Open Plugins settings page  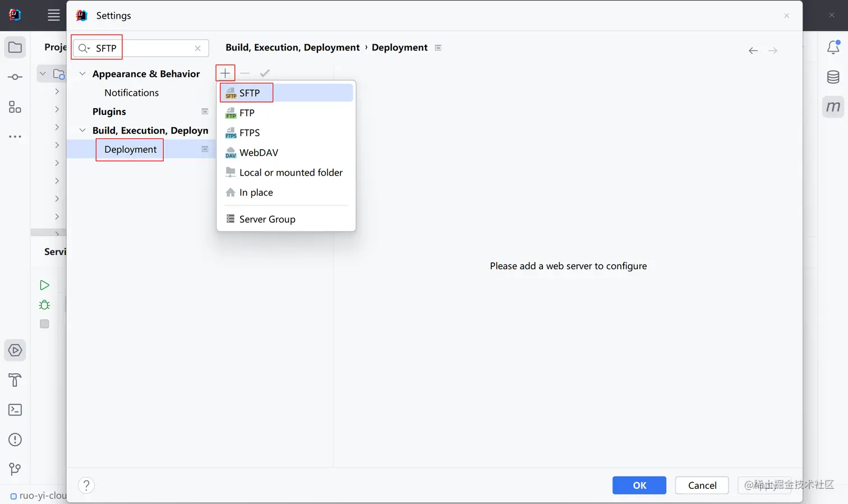pos(109,112)
